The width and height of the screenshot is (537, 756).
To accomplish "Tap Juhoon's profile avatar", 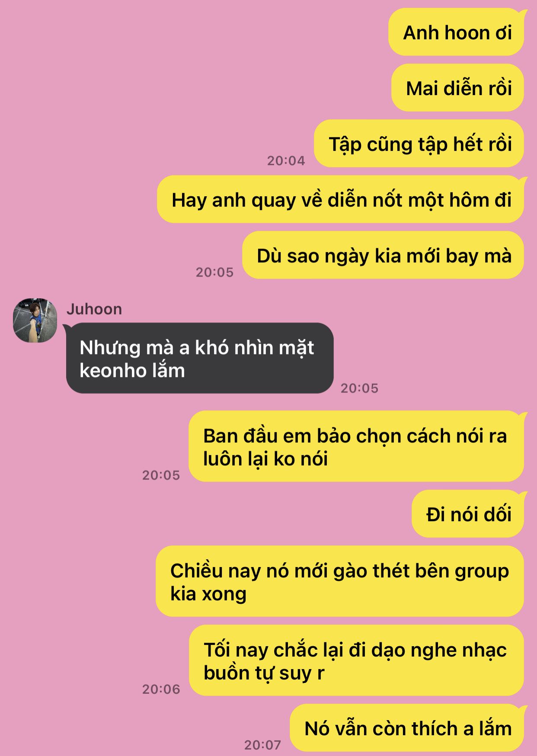I will tap(35, 320).
